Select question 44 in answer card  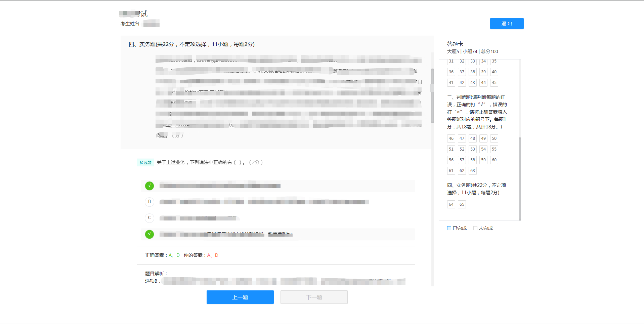pyautogui.click(x=483, y=83)
